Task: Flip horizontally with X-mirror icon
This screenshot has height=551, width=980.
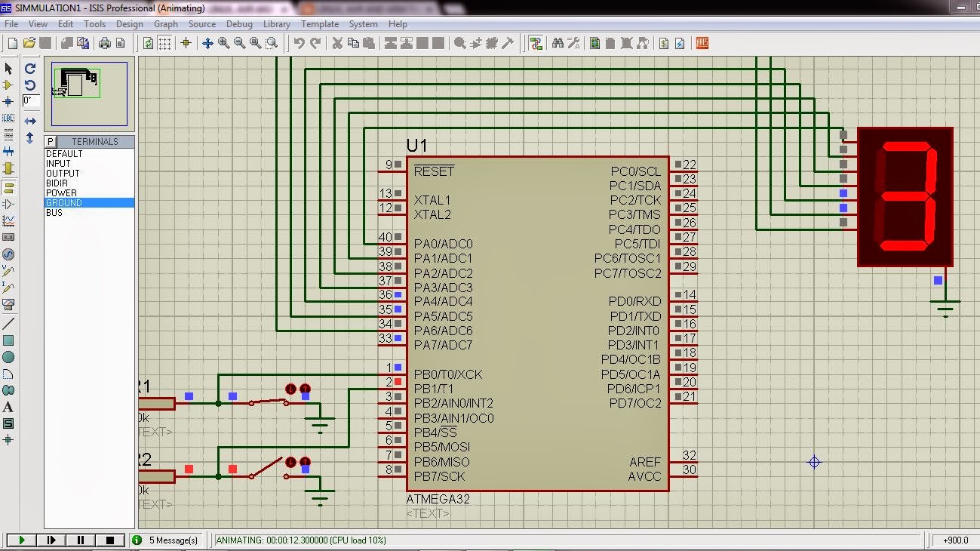Action: pyautogui.click(x=30, y=121)
